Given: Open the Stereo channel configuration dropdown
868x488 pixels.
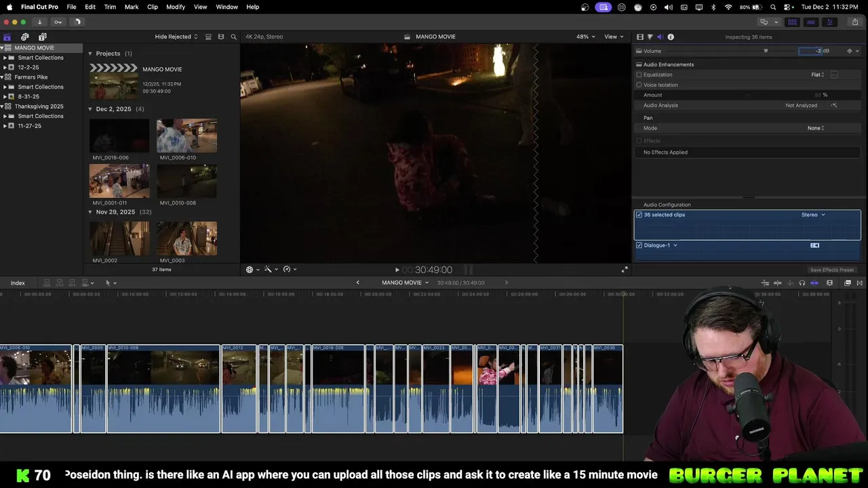Looking at the screenshot, I should coord(813,215).
